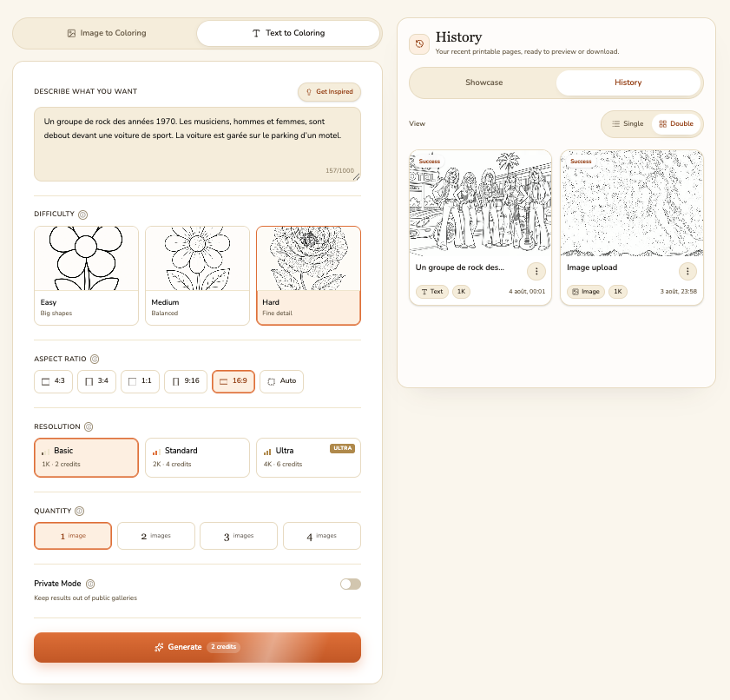
Task: Click the Generate button
Action: [197, 647]
